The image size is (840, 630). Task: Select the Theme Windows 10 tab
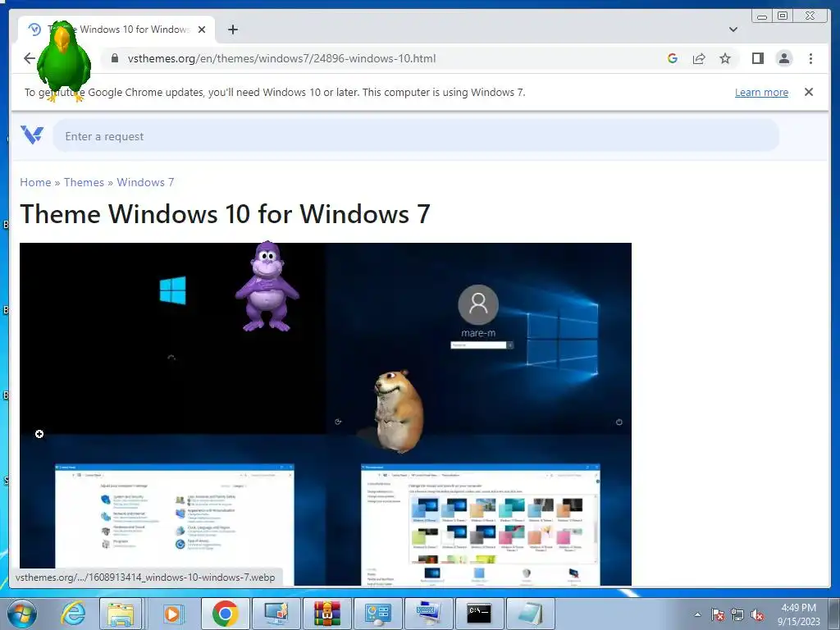116,30
